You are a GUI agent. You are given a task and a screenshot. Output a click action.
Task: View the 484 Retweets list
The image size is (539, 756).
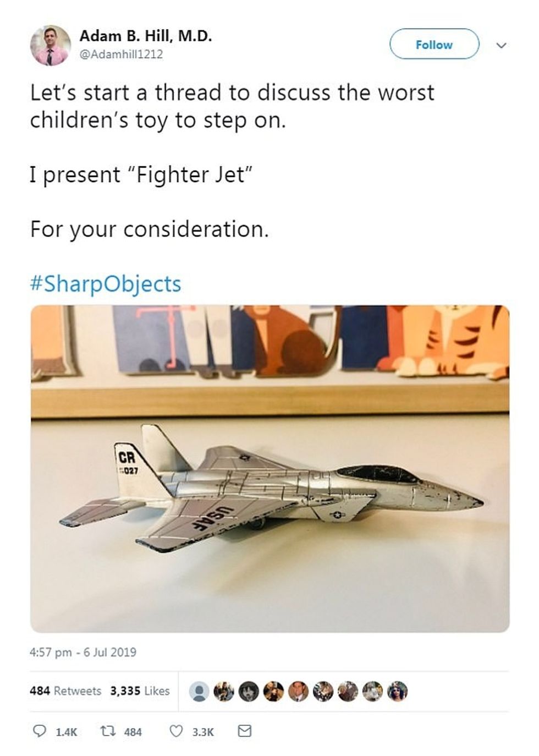click(x=65, y=691)
